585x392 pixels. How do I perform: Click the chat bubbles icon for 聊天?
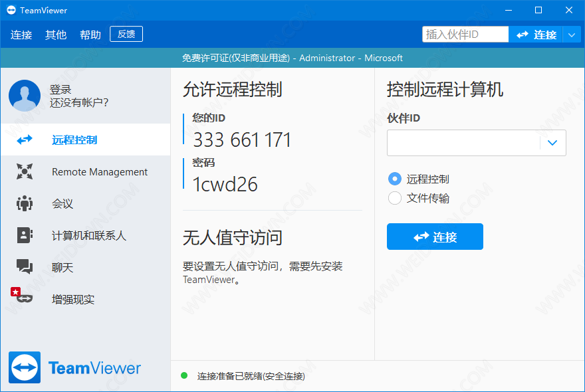click(x=25, y=266)
